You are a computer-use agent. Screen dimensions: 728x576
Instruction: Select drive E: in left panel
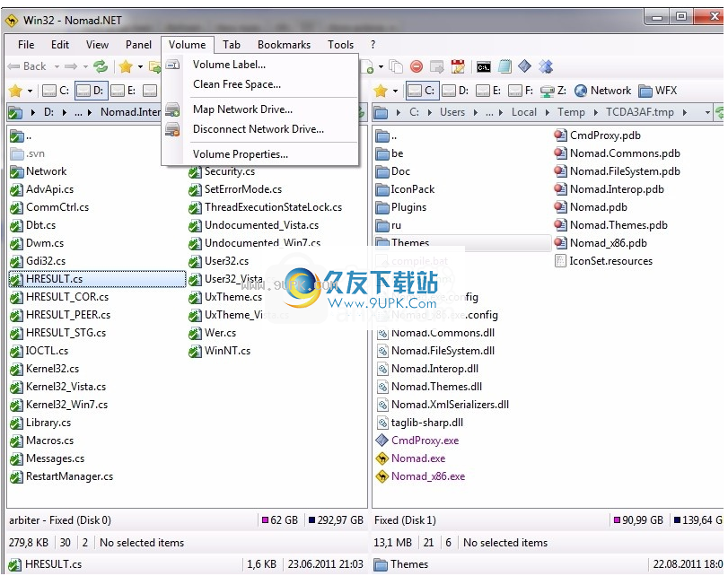click(x=124, y=91)
